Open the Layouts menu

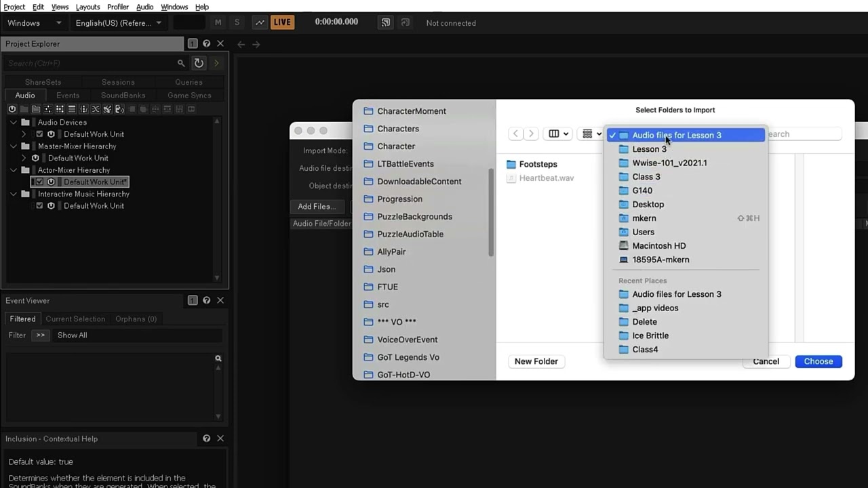[x=87, y=7]
